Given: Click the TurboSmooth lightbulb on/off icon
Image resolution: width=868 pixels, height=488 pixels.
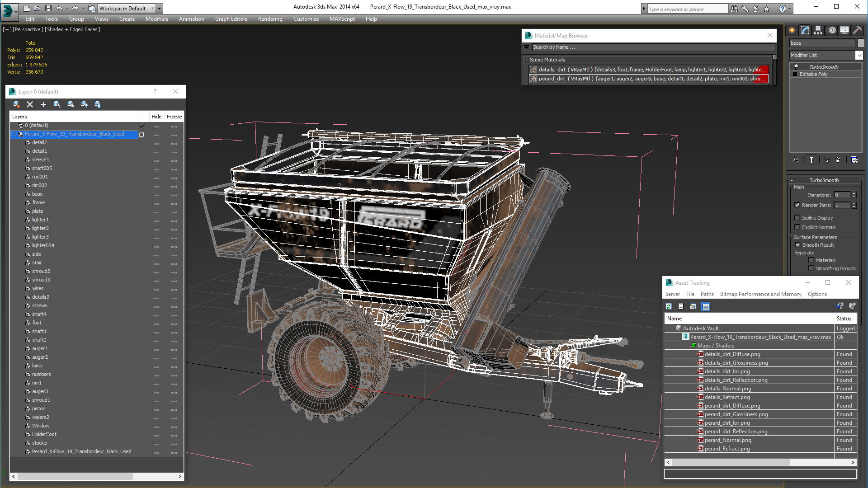Looking at the screenshot, I should click(796, 66).
